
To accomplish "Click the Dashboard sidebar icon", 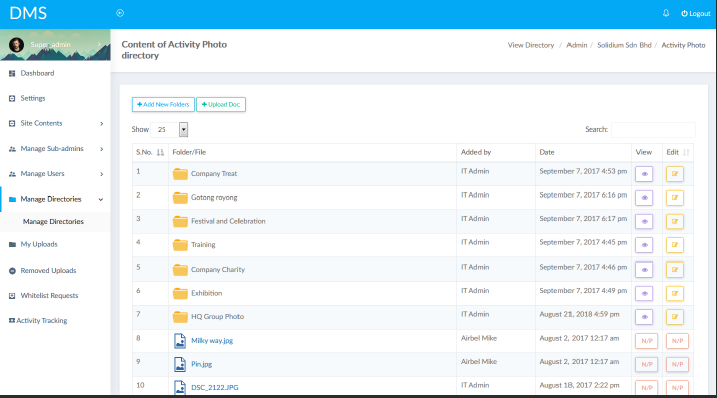I will click(12, 74).
